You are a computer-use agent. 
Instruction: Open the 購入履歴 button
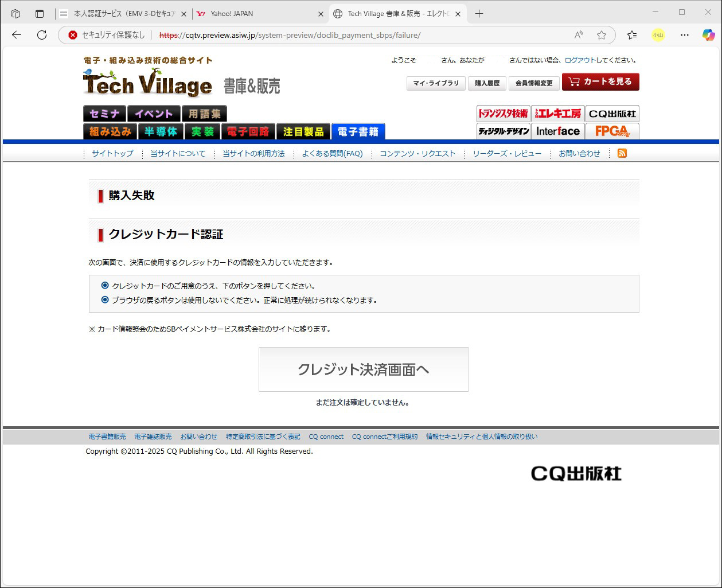click(x=487, y=83)
